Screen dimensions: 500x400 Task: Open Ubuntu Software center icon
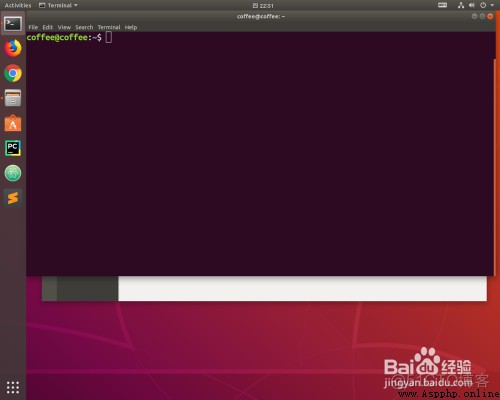coord(13,123)
